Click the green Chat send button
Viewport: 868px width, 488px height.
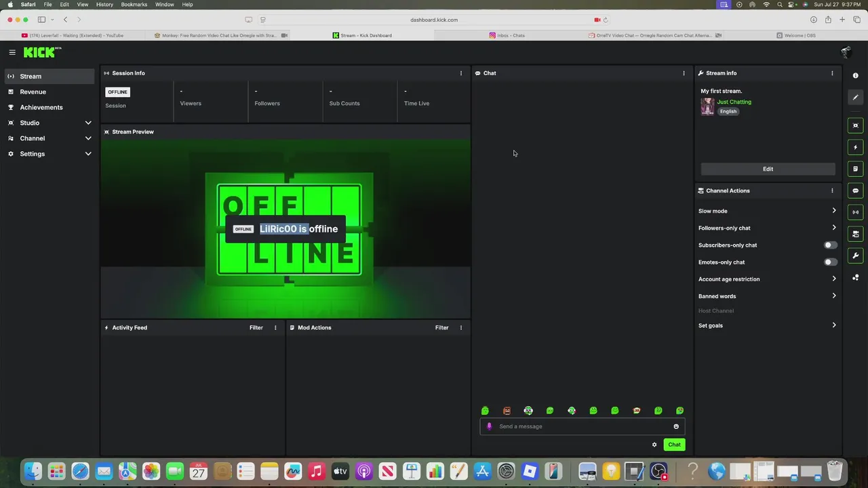pyautogui.click(x=674, y=445)
